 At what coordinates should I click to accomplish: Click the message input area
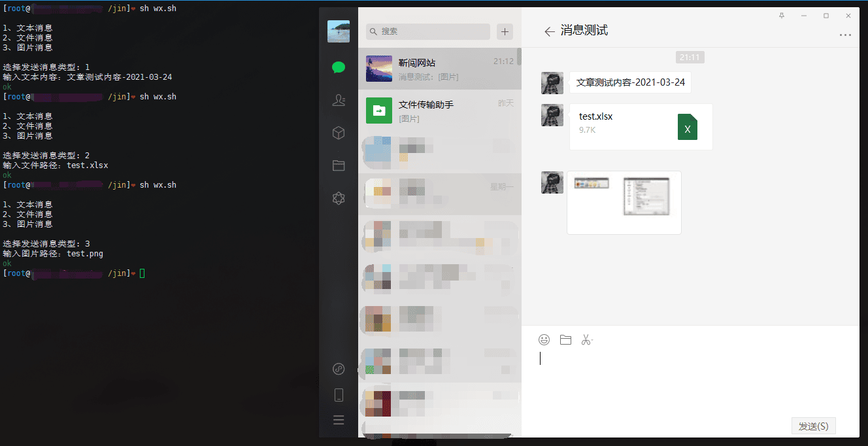(x=690, y=383)
